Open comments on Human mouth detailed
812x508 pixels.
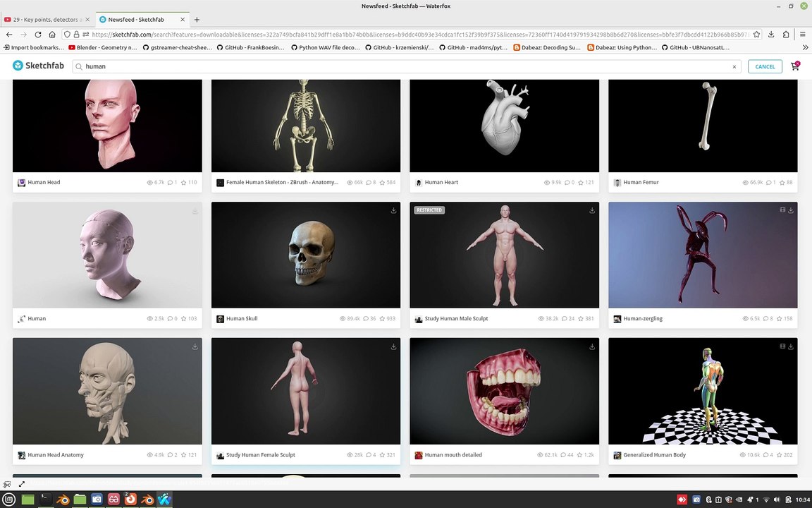(563, 455)
